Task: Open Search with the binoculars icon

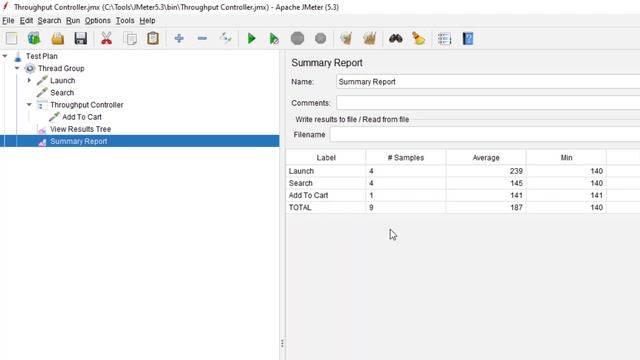Action: [396, 38]
